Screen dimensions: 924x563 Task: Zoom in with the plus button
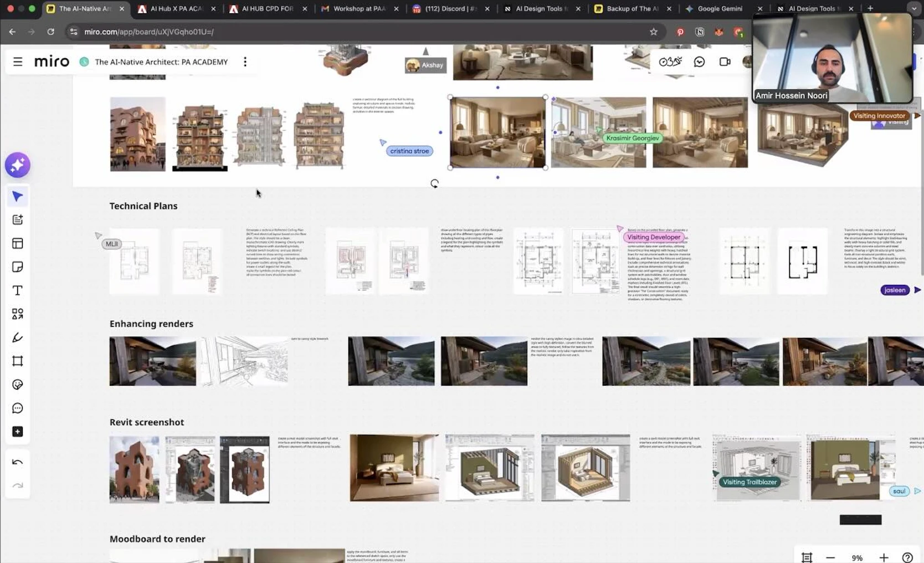(884, 557)
